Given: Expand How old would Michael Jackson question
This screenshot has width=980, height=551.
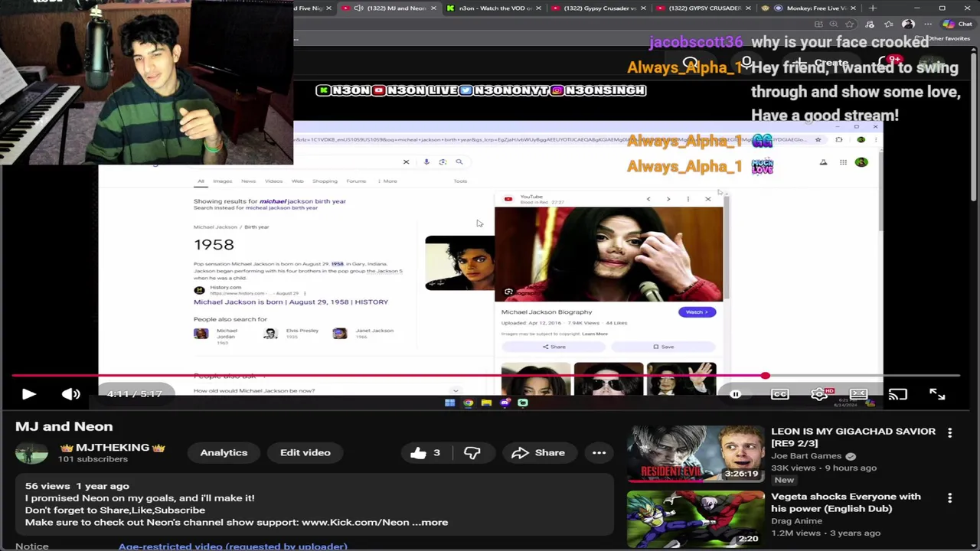Looking at the screenshot, I should pyautogui.click(x=327, y=390).
